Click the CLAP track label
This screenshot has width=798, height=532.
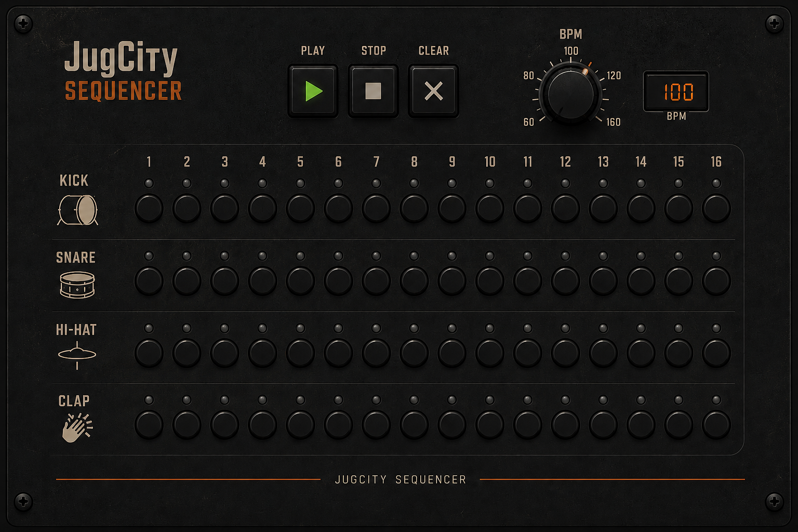[74, 401]
